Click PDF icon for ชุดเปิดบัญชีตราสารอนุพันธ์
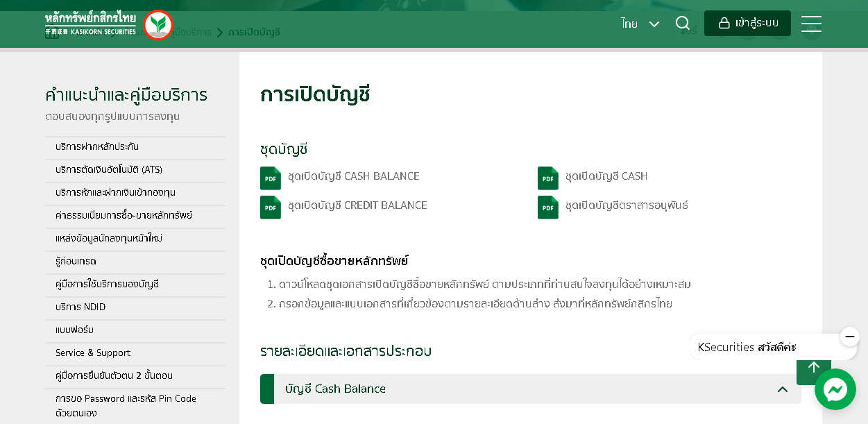Viewport: 868px width, 424px height. (x=548, y=207)
